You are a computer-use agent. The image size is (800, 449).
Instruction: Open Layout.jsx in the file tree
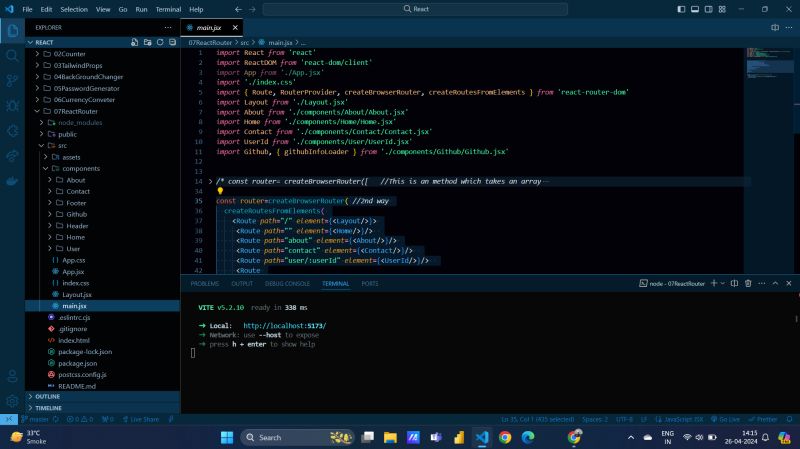[x=77, y=294]
